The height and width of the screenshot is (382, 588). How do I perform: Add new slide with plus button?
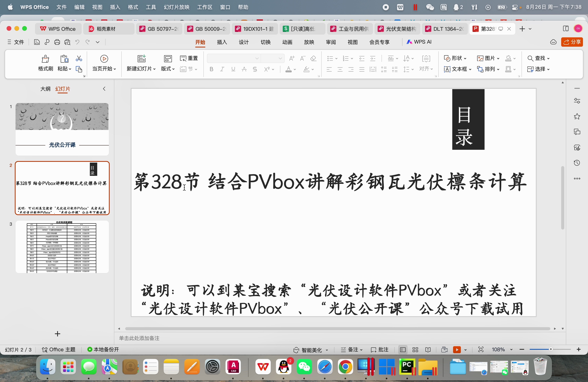58,334
